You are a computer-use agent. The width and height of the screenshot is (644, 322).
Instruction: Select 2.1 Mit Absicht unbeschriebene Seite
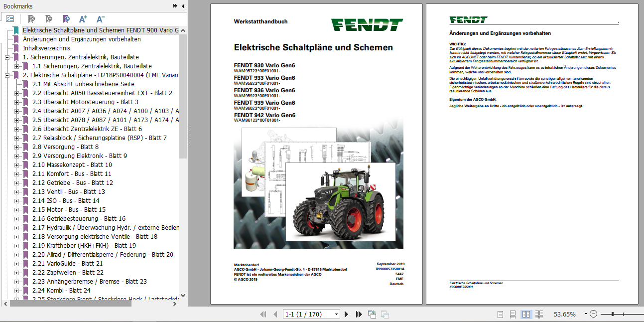(x=83, y=84)
